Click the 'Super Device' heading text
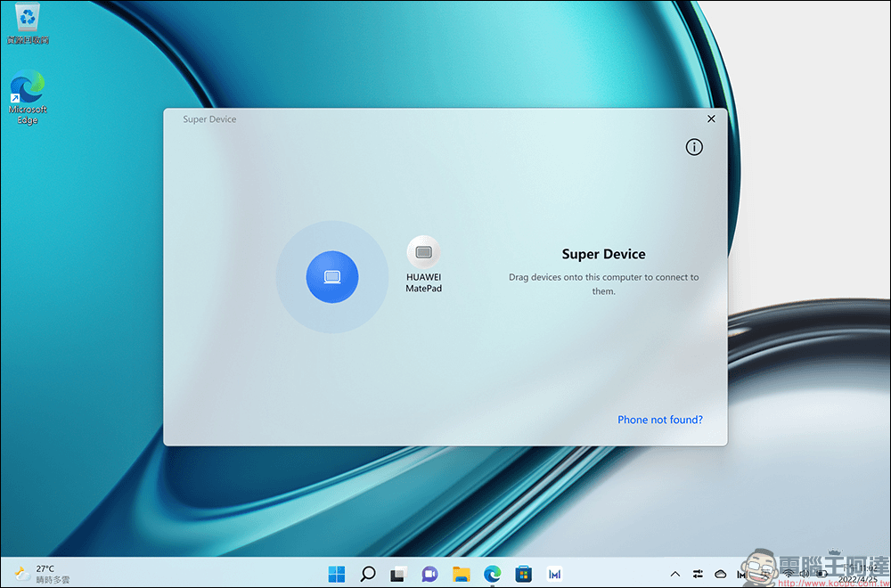 603,254
